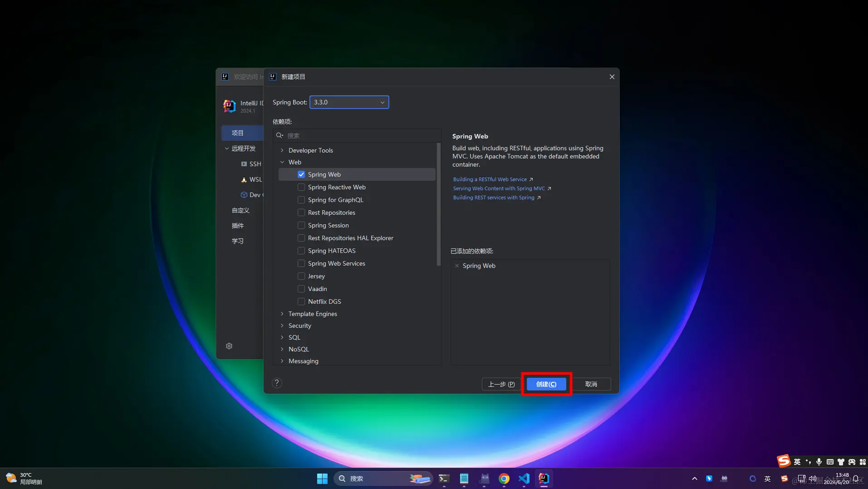Launch Google Chrome from taskbar
Screen dimensions: 868x489
tap(504, 479)
